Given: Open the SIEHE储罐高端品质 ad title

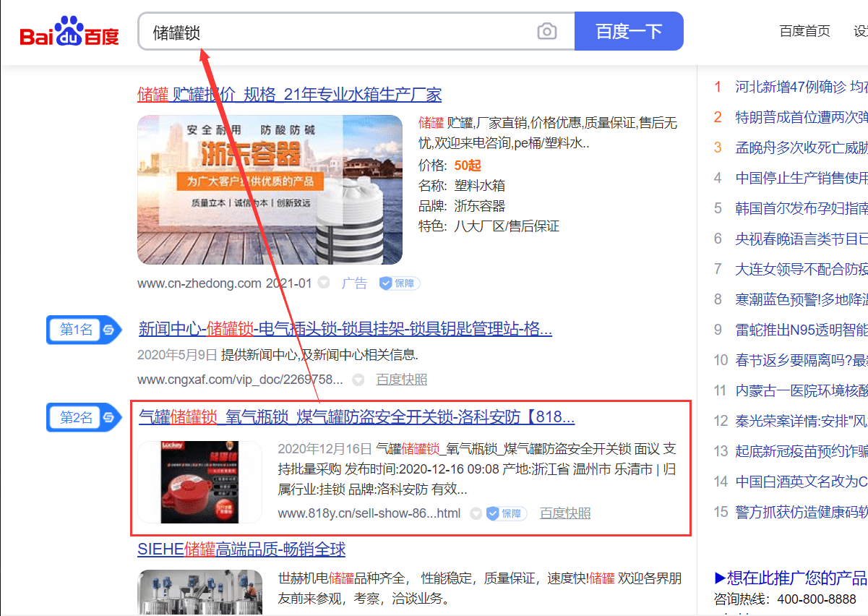Looking at the screenshot, I should pyautogui.click(x=241, y=549).
